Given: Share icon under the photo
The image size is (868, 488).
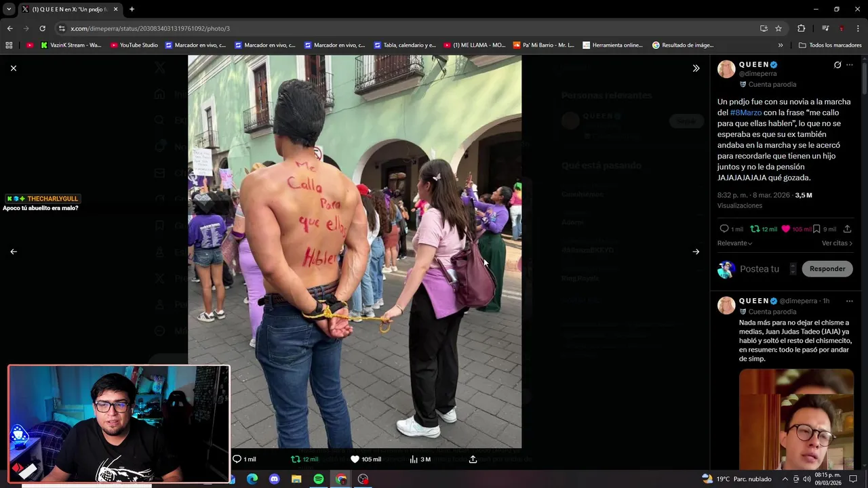Looking at the screenshot, I should tap(473, 459).
